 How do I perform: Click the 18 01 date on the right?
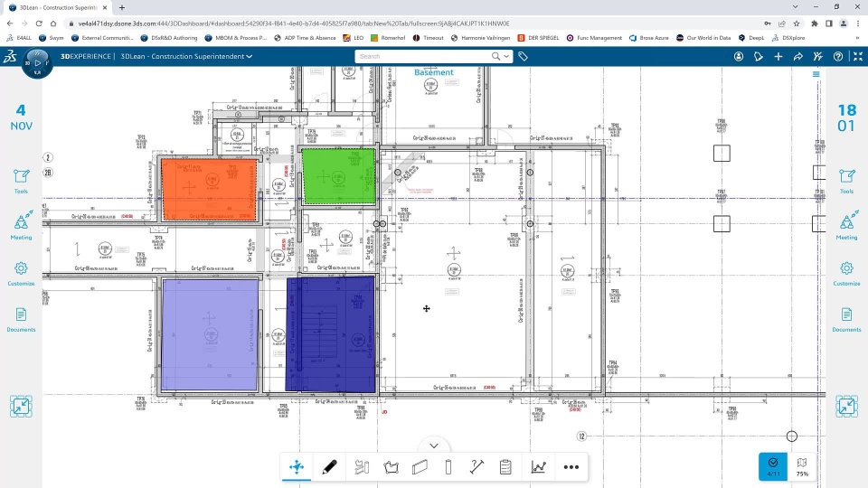[846, 117]
